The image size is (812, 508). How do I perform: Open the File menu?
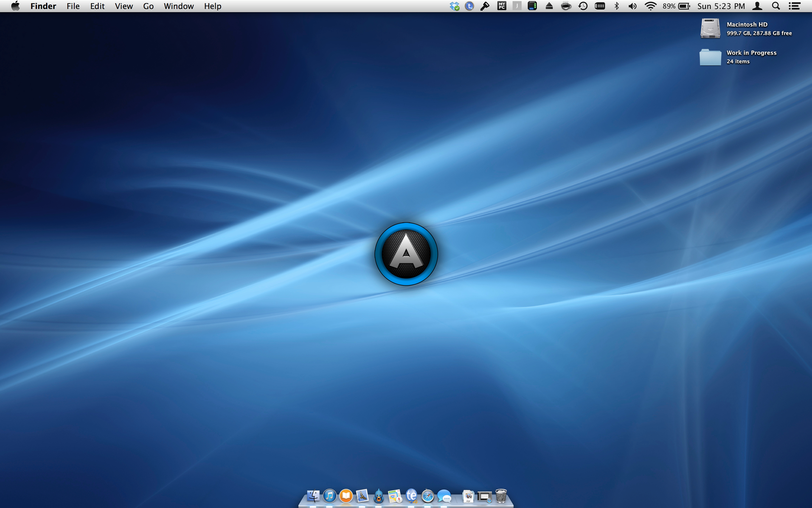[73, 6]
